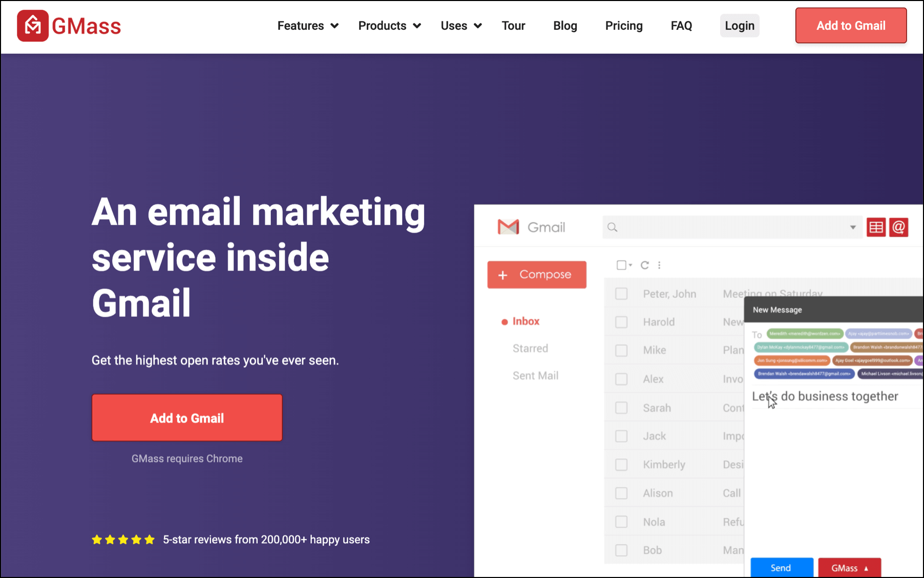Click the 'Get the highest open rates' tagline

point(215,360)
